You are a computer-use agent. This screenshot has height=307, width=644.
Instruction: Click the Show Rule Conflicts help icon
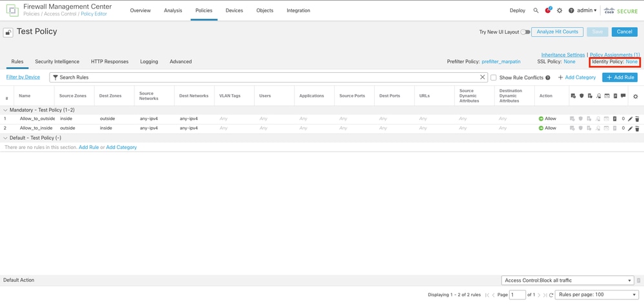click(x=548, y=77)
